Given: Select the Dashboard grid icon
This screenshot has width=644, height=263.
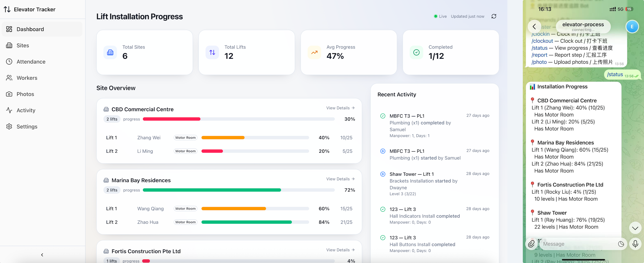Looking at the screenshot, I should [9, 29].
